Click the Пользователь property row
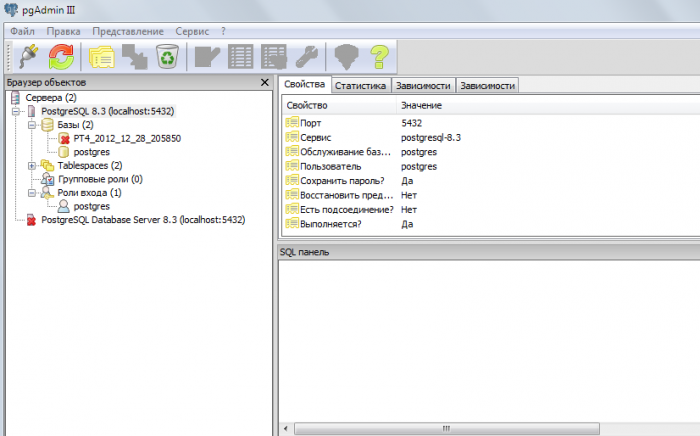Viewport: 700px width, 436px height. pyautogui.click(x=491, y=166)
